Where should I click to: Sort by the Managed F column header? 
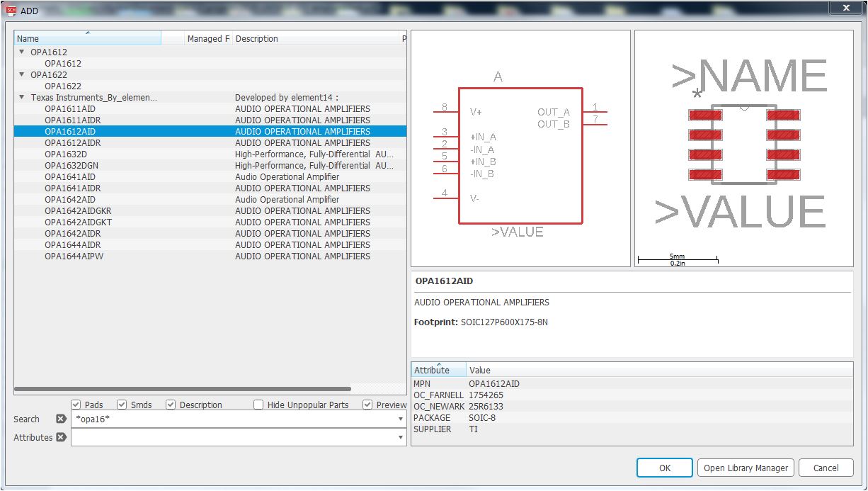208,38
